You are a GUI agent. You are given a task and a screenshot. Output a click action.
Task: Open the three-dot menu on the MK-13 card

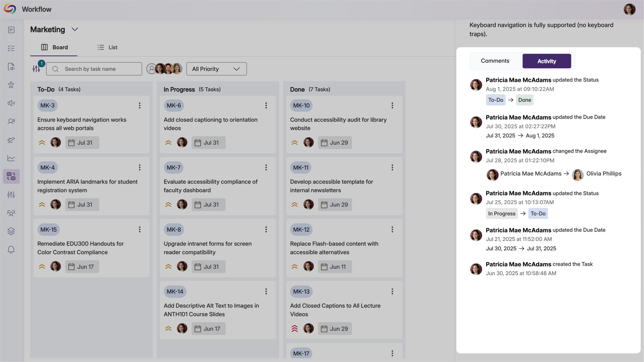point(392,291)
